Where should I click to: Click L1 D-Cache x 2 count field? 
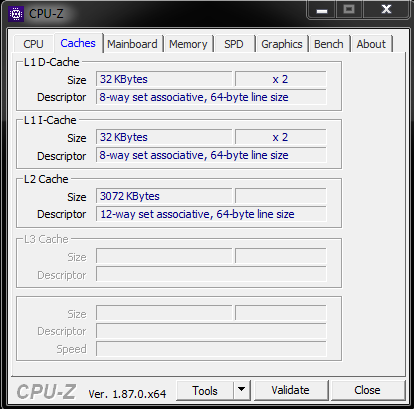(x=281, y=79)
